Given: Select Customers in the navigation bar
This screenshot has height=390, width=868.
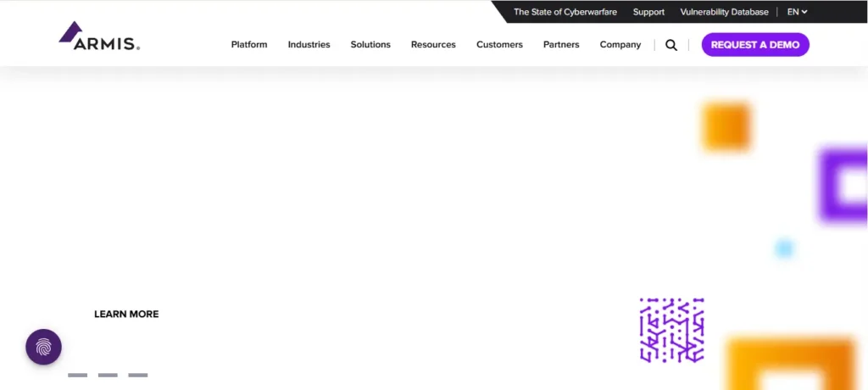Looking at the screenshot, I should pos(499,45).
